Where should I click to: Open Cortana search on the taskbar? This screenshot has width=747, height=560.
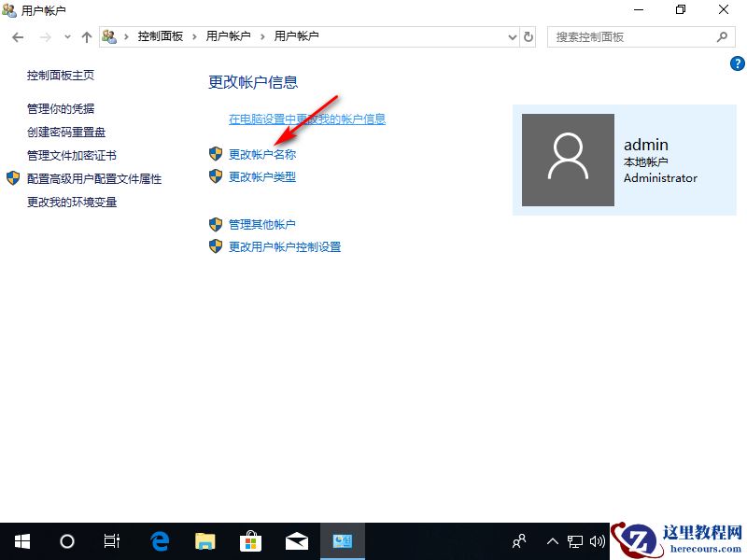66,540
